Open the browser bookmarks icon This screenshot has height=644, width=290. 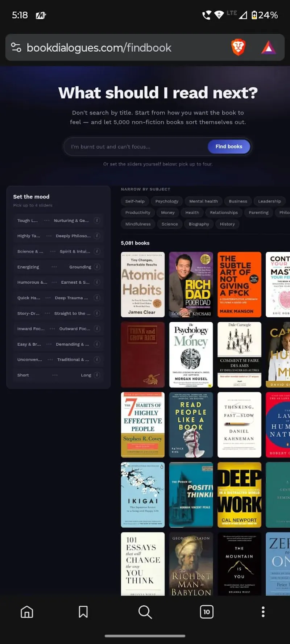click(83, 612)
